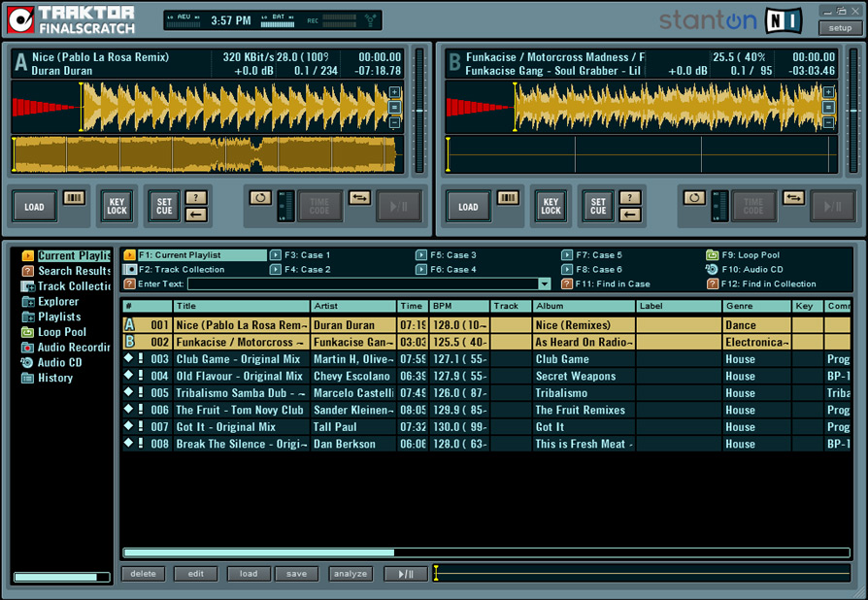Click the analyze button below the track list
868x600 pixels.
pos(350,574)
